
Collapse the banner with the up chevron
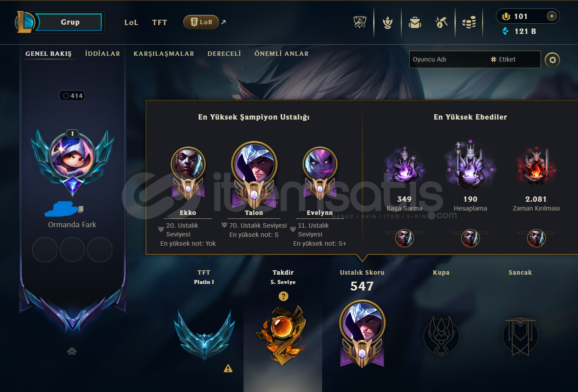(x=72, y=351)
